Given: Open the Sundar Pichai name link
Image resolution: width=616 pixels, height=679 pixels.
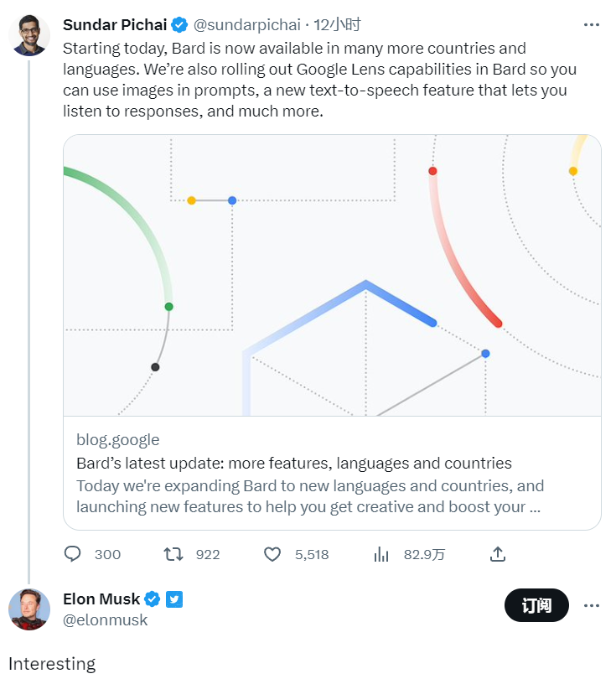Looking at the screenshot, I should pyautogui.click(x=115, y=24).
